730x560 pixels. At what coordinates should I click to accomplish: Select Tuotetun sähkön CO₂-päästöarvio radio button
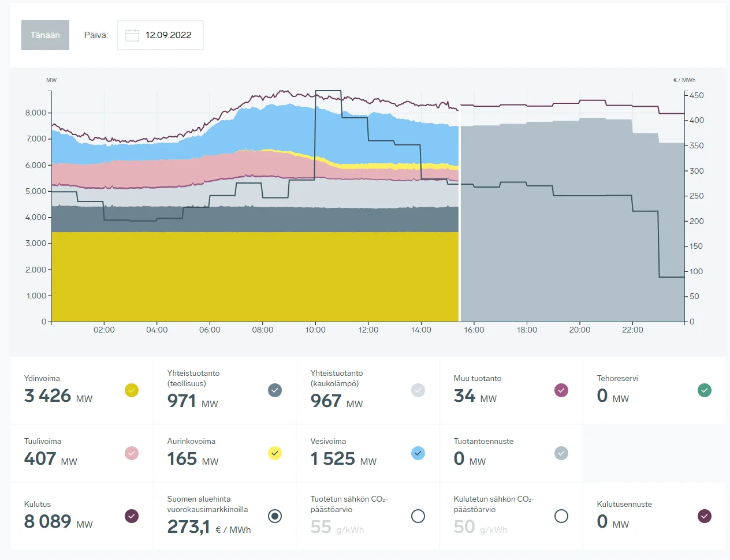[x=418, y=516]
